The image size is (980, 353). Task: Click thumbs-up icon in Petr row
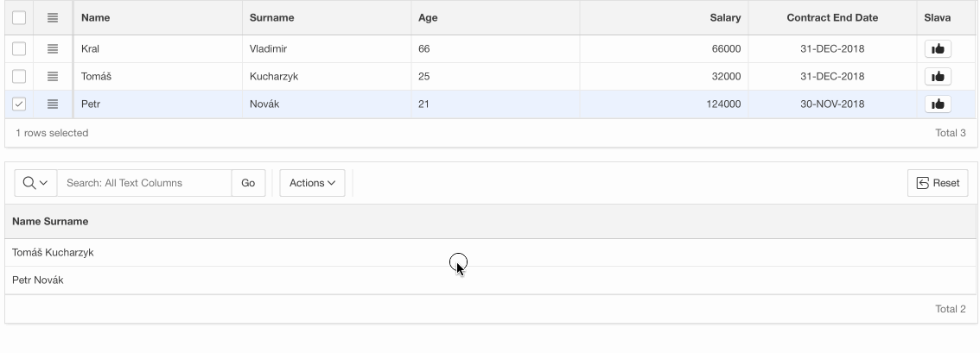click(x=938, y=104)
